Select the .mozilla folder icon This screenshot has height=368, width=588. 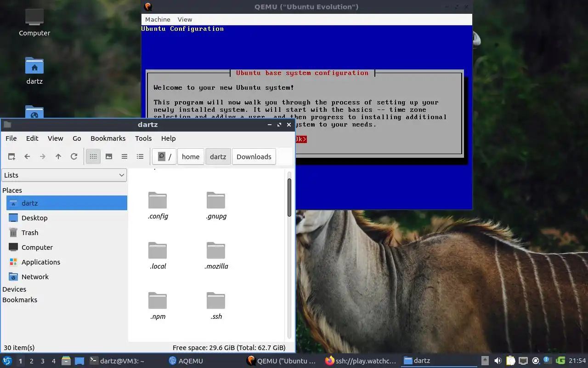pyautogui.click(x=216, y=251)
